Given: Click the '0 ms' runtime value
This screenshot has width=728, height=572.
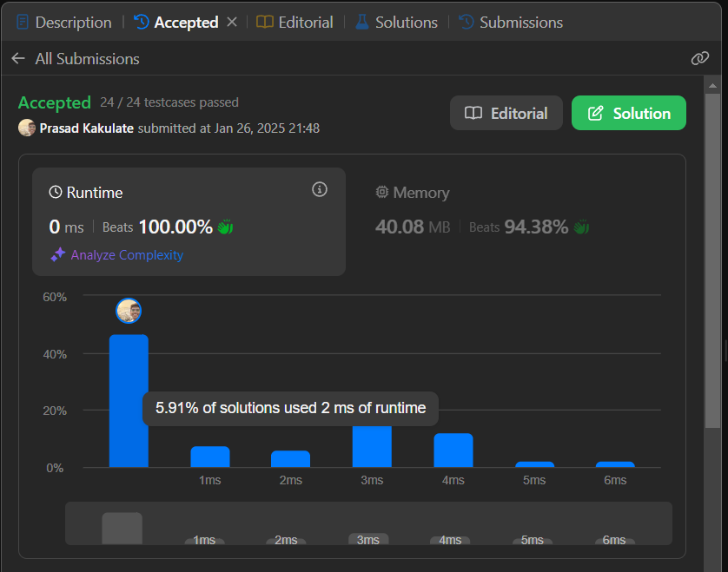Looking at the screenshot, I should click(66, 227).
